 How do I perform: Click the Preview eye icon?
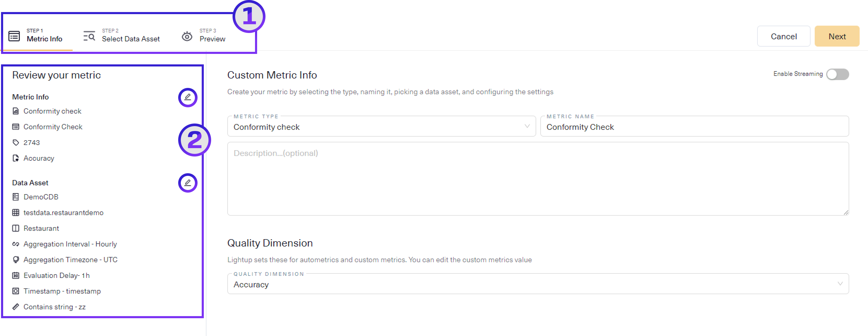[x=187, y=36]
